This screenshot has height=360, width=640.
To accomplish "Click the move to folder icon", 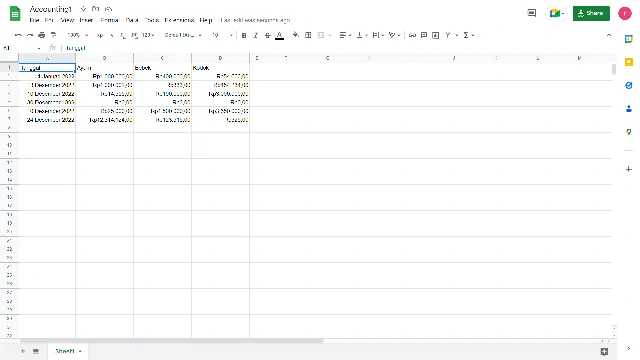I will click(x=96, y=9).
